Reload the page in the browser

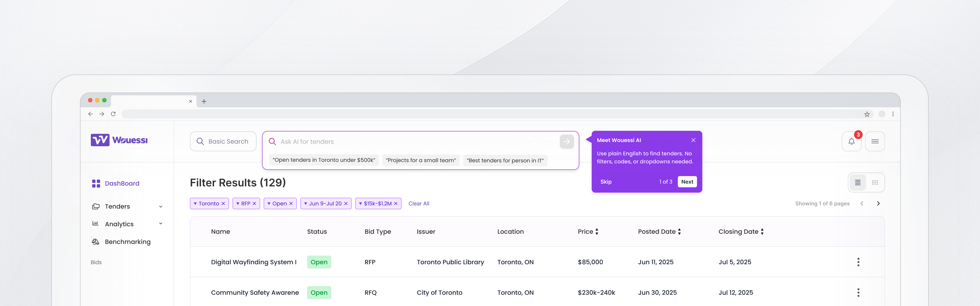pos(113,114)
